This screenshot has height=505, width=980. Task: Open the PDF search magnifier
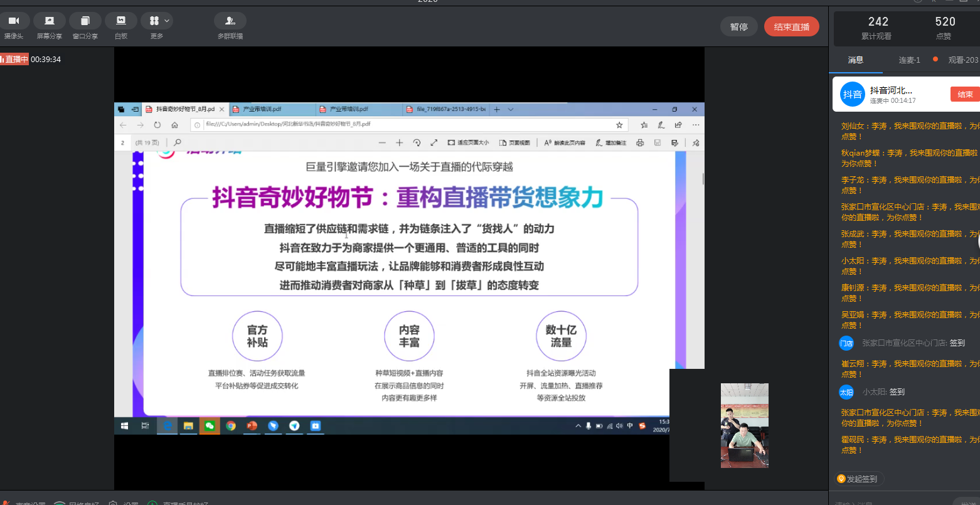click(178, 143)
